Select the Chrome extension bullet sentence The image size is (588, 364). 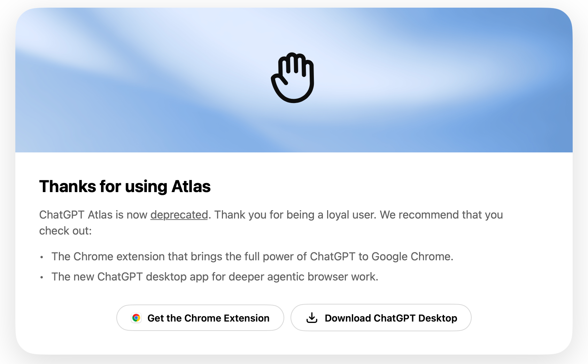tap(252, 256)
